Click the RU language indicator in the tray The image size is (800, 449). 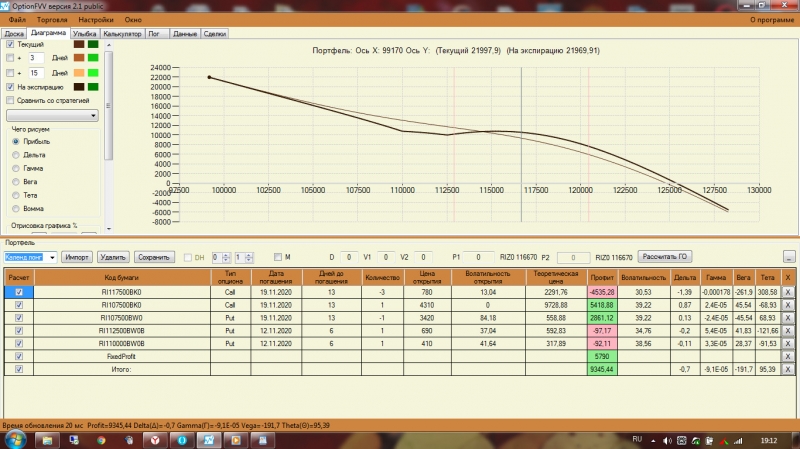click(637, 439)
